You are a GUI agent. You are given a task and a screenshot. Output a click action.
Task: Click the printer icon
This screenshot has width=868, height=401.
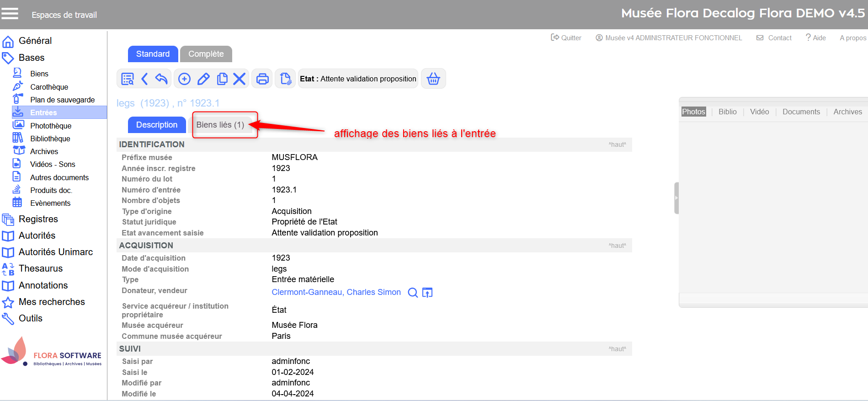click(x=262, y=79)
